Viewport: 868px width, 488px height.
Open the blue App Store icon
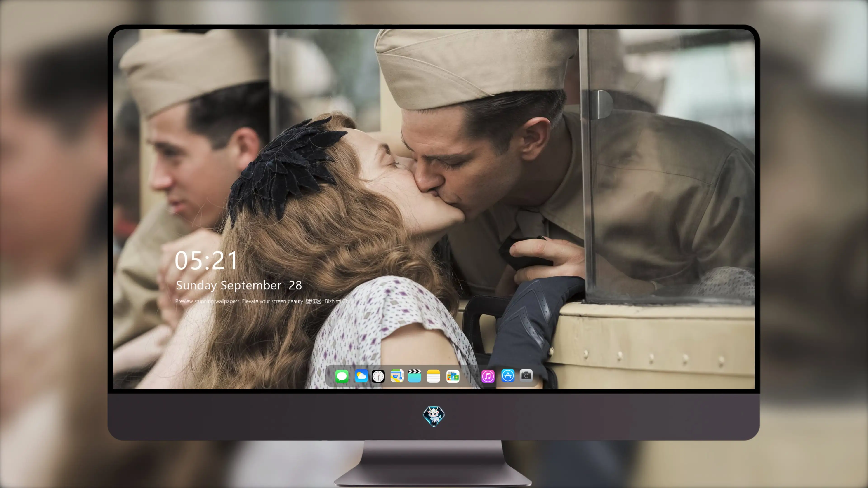pyautogui.click(x=508, y=376)
